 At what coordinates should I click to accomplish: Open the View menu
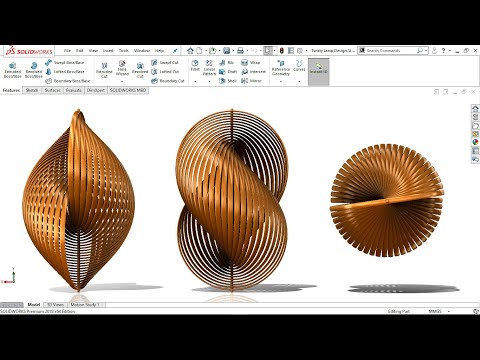93,51
